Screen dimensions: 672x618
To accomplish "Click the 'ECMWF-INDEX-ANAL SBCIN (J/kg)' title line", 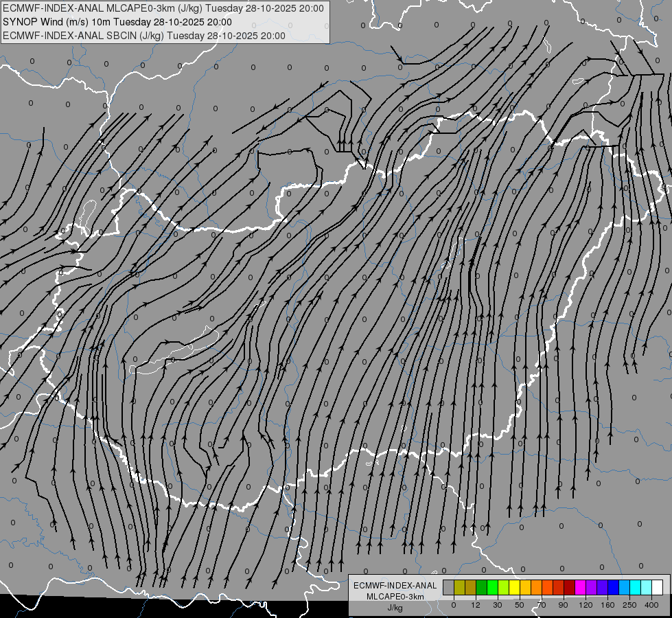I will point(144,36).
